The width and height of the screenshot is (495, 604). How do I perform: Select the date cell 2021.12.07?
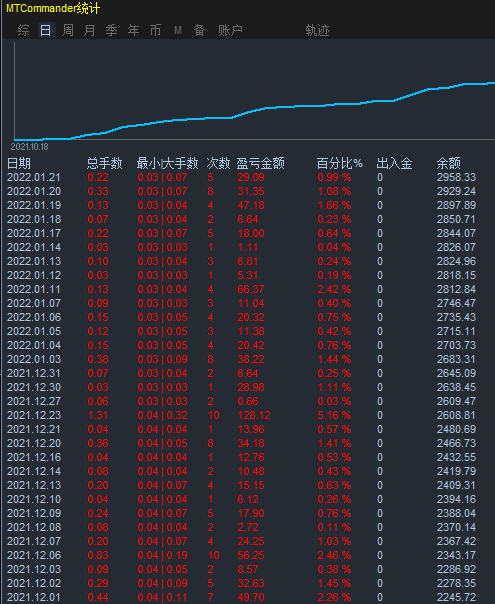[34, 541]
